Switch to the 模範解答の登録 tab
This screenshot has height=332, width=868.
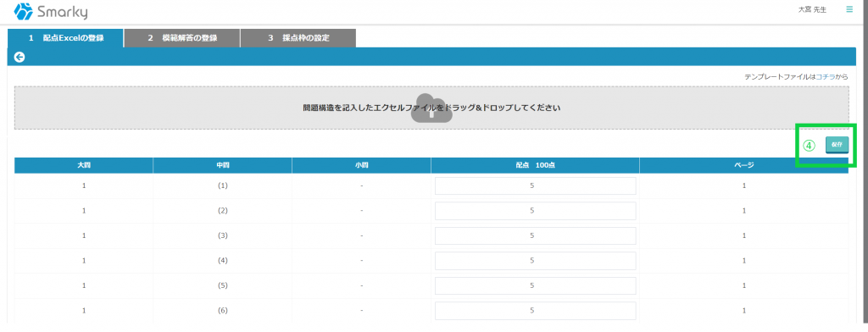pyautogui.click(x=182, y=38)
